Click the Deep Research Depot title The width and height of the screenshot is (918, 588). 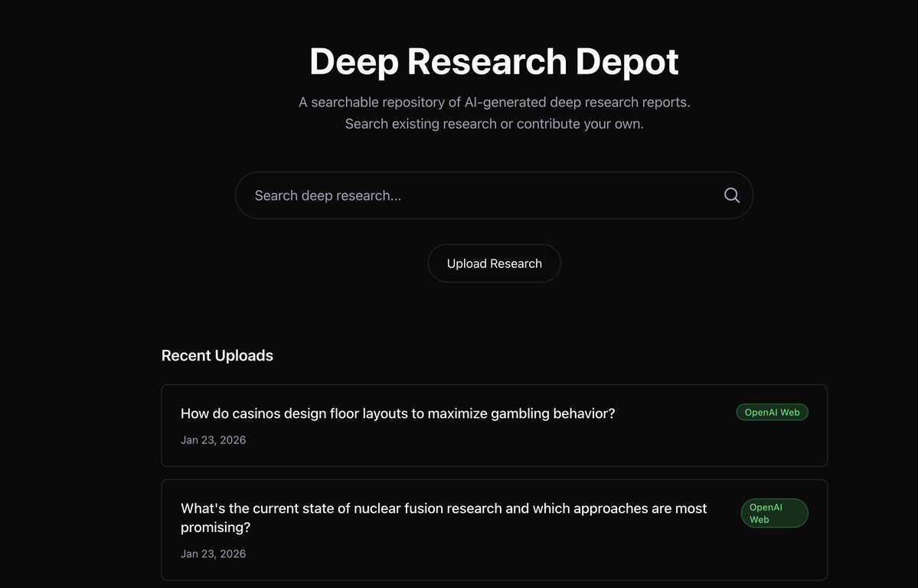(494, 61)
